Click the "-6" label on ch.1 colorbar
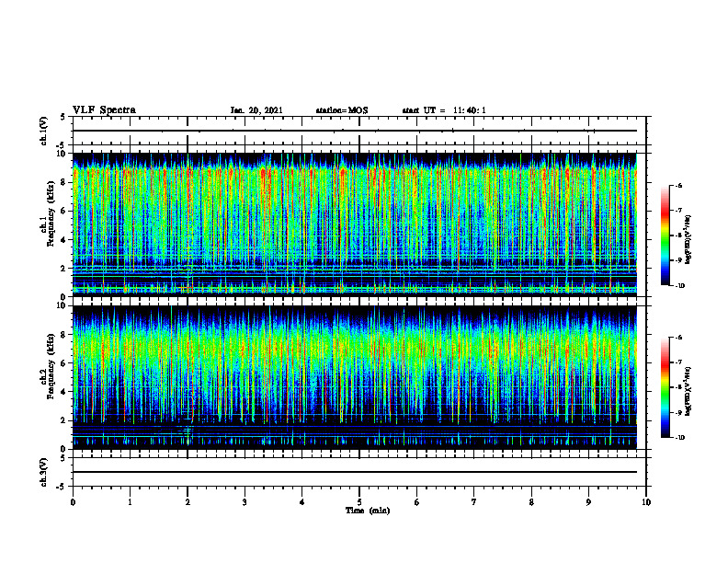Image resolution: width=728 pixels, height=563 pixels. tap(679, 185)
